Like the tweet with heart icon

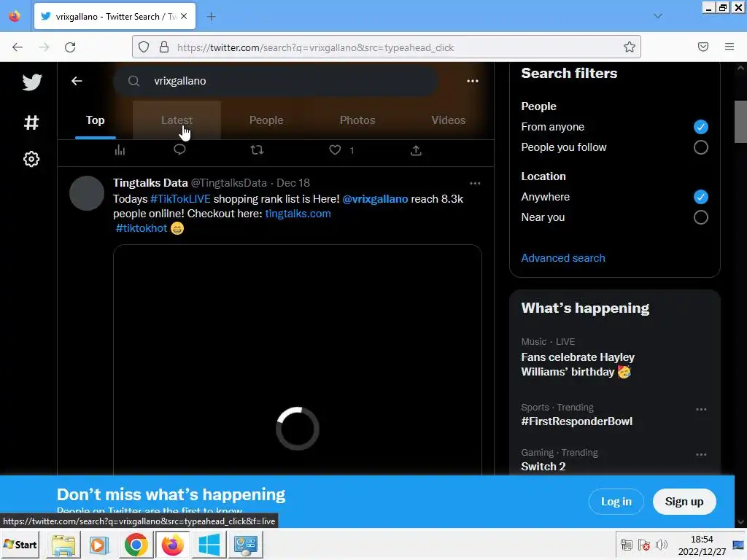(336, 150)
